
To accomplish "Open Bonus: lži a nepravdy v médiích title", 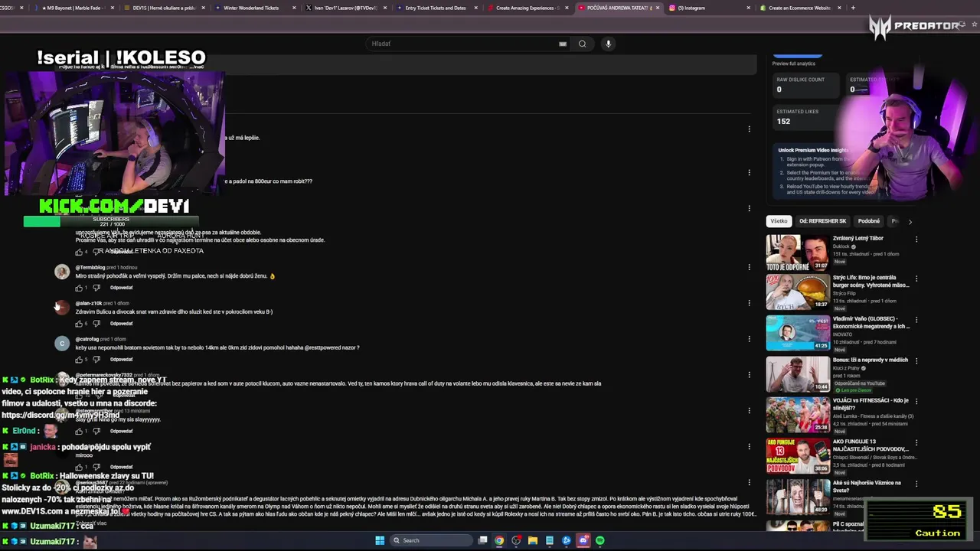I will click(x=871, y=360).
